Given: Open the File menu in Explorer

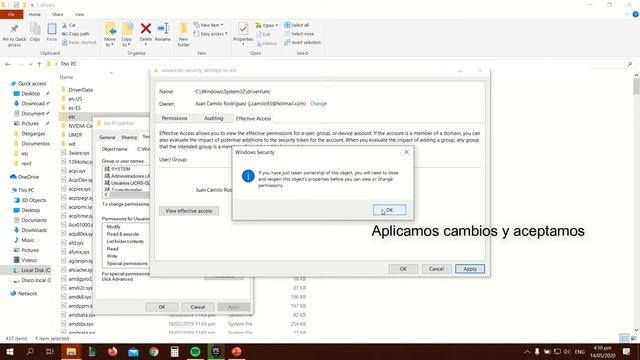Looking at the screenshot, I should [11, 14].
